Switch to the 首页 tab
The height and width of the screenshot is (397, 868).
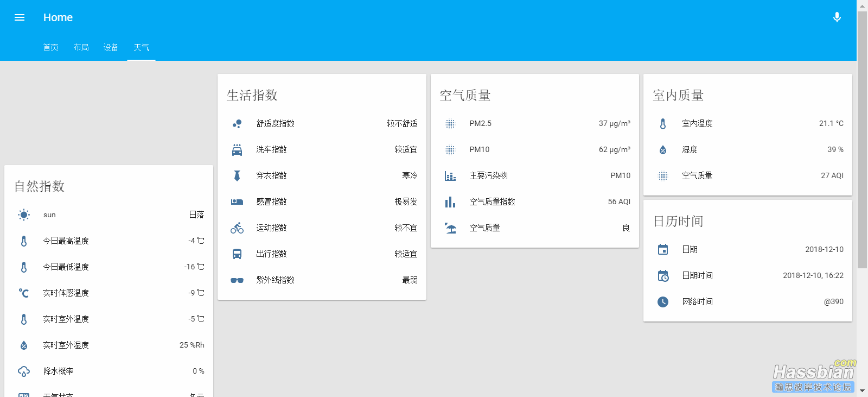(x=51, y=48)
